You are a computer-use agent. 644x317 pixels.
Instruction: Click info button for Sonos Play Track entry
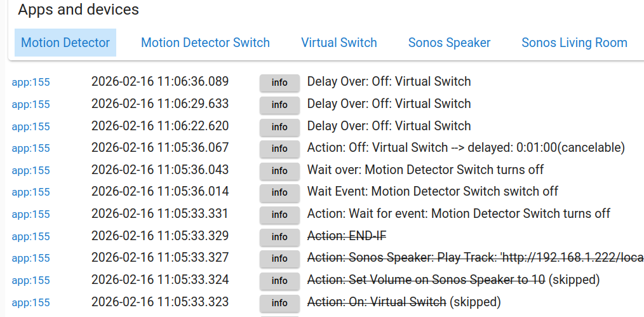point(279,259)
